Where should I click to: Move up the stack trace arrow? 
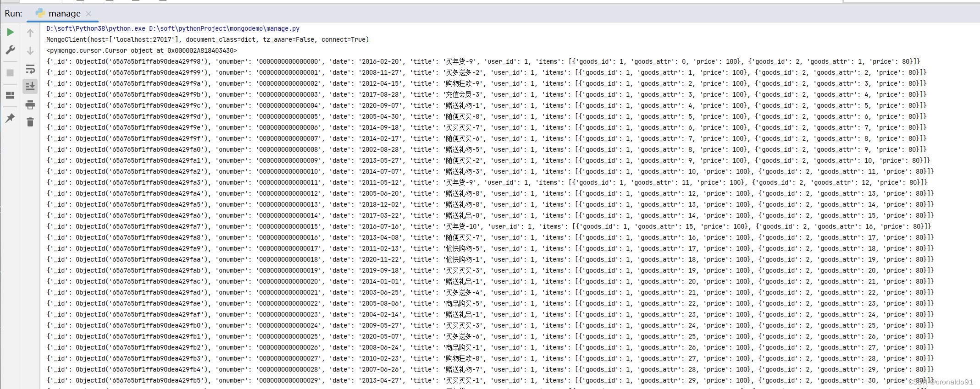30,33
